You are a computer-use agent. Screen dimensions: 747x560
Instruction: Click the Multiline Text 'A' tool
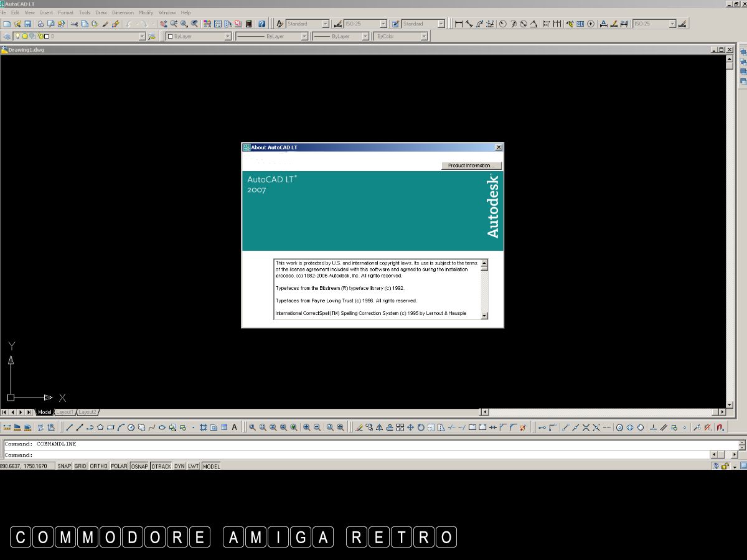point(235,427)
